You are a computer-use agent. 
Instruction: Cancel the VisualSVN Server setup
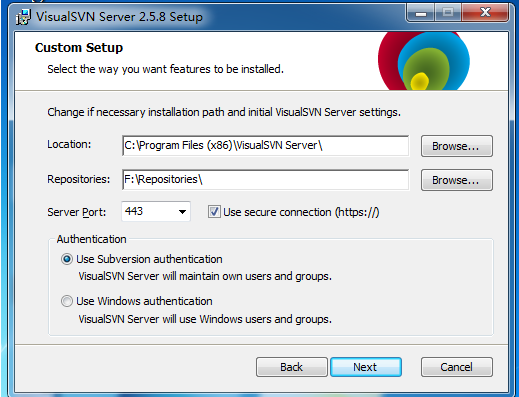point(456,367)
